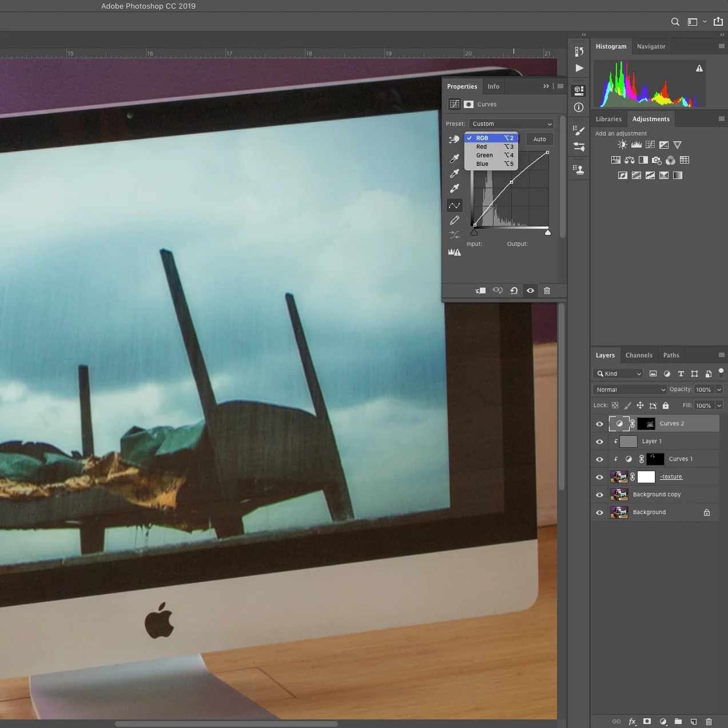Toggle Curves adjustment visibility in Properties
The height and width of the screenshot is (728, 728).
[530, 291]
